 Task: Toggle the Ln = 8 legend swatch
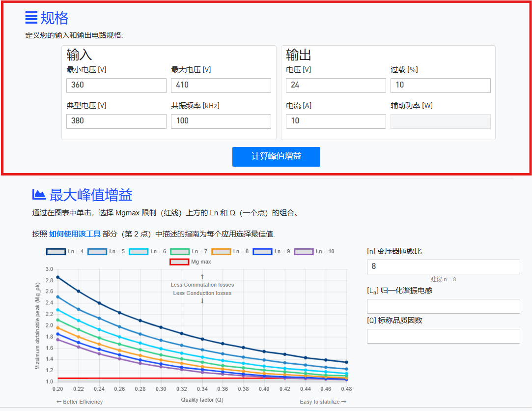click(221, 252)
